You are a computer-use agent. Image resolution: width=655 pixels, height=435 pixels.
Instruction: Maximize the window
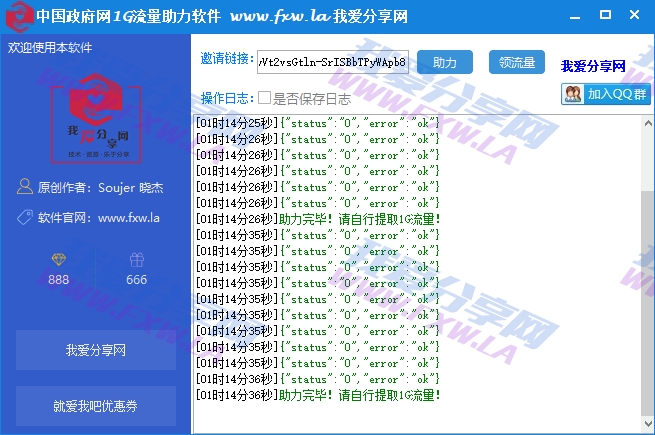tap(605, 15)
